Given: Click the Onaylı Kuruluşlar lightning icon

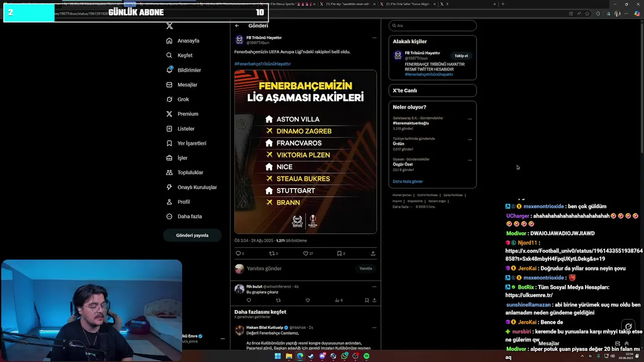Looking at the screenshot, I should pyautogui.click(x=170, y=187).
